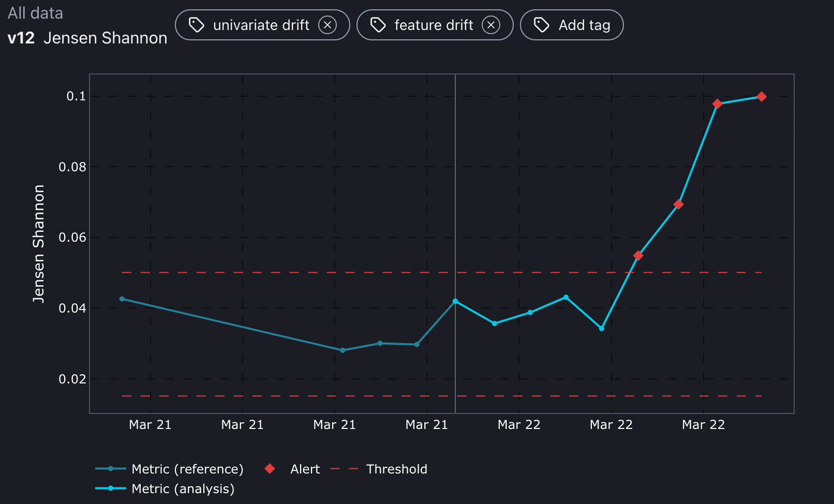Click the Alert diamond near 0.055
Viewport: 834px width, 504px height.
(637, 255)
